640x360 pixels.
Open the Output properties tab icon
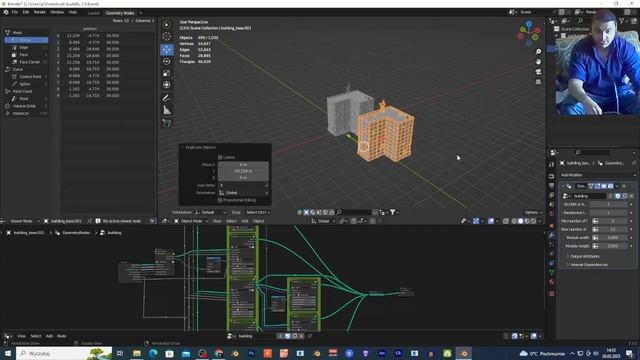pos(551,186)
